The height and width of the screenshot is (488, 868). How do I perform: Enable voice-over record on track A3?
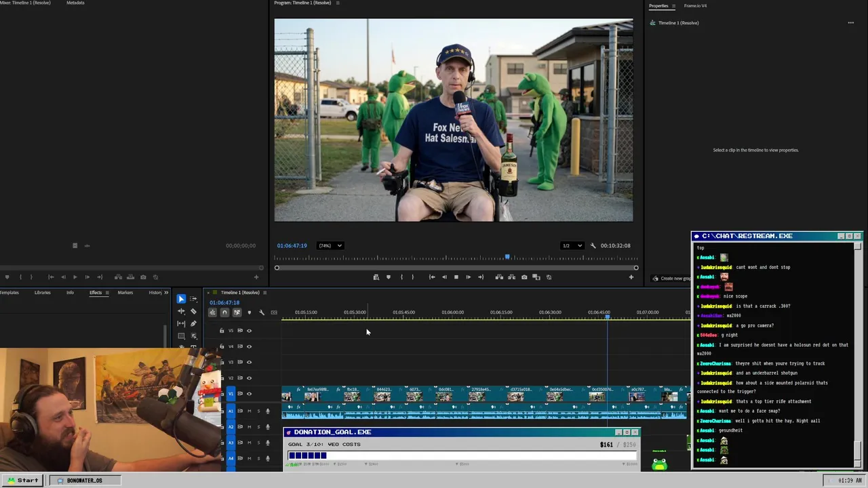268,443
